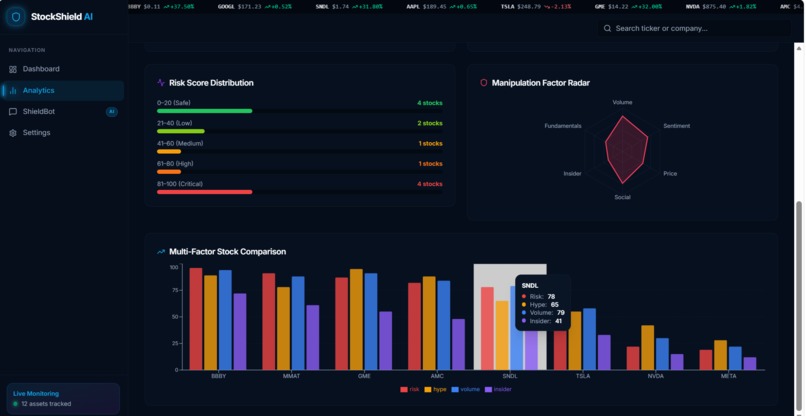Click the AMC purple insider bar
Viewport: 806px width, 416px height.
[459, 345]
